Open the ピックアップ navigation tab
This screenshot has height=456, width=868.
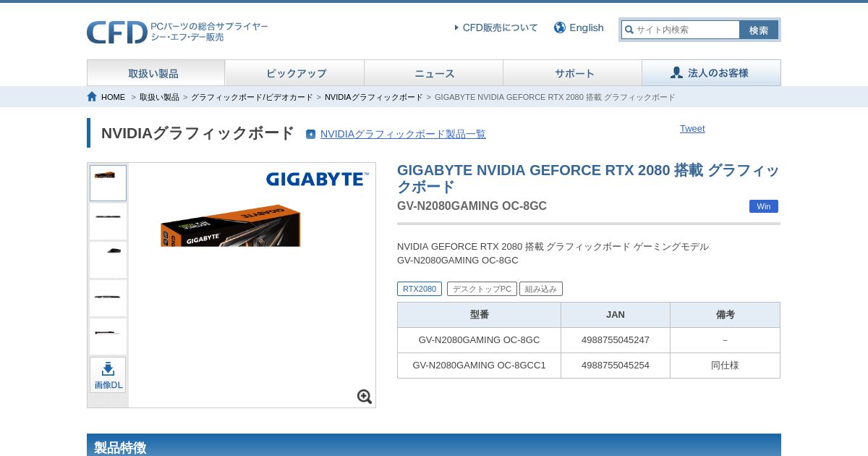pos(294,73)
